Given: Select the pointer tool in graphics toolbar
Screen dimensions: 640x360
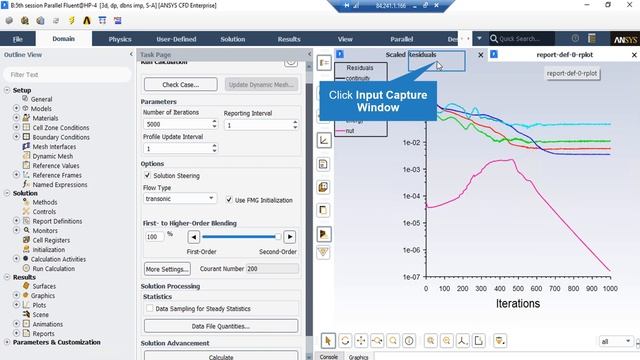Looking at the screenshot, I should (x=328, y=340).
